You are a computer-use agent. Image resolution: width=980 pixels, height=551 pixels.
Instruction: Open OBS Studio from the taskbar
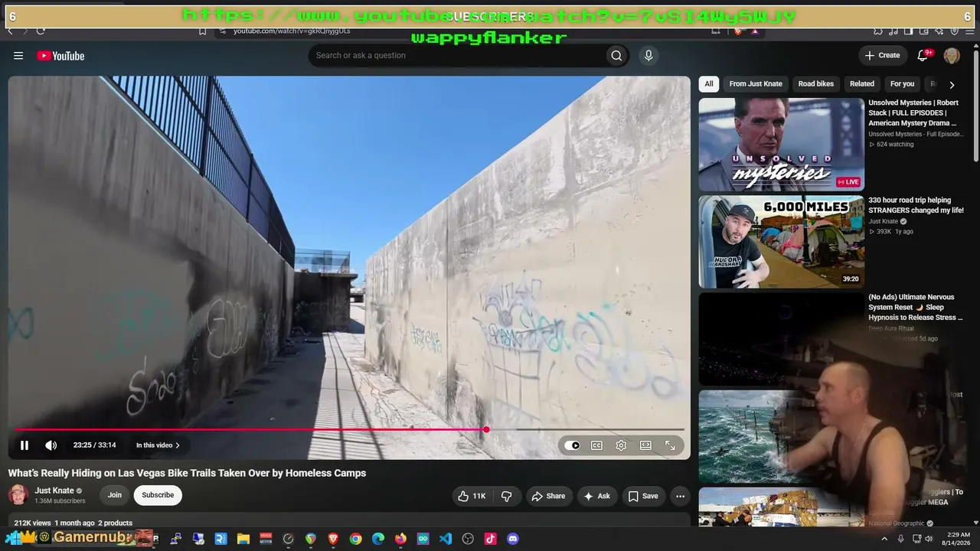468,539
